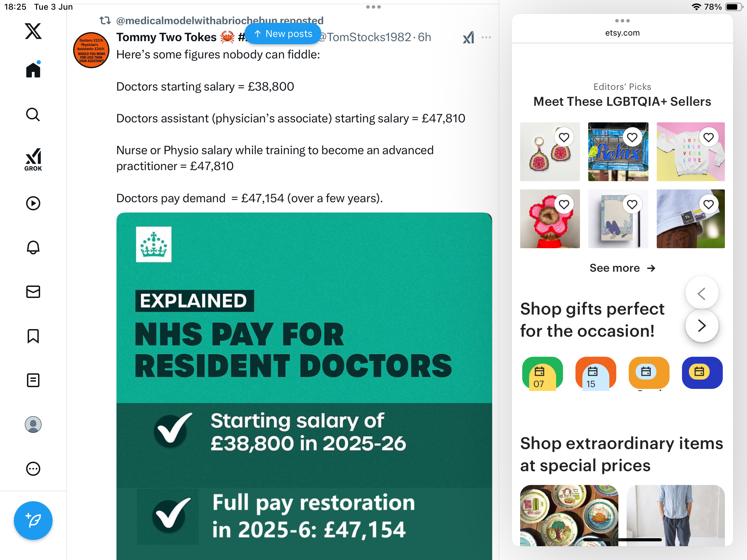Open notifications bell icon
The width and height of the screenshot is (747, 560).
click(x=33, y=248)
